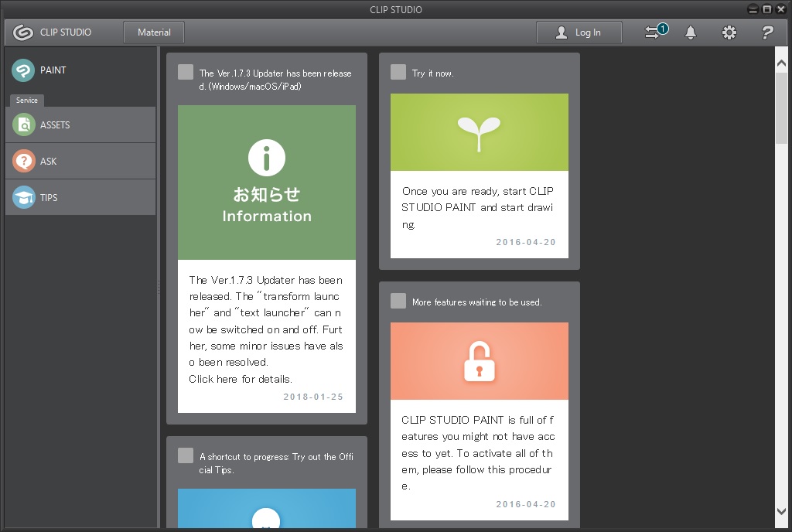Open the help question mark

point(767,32)
